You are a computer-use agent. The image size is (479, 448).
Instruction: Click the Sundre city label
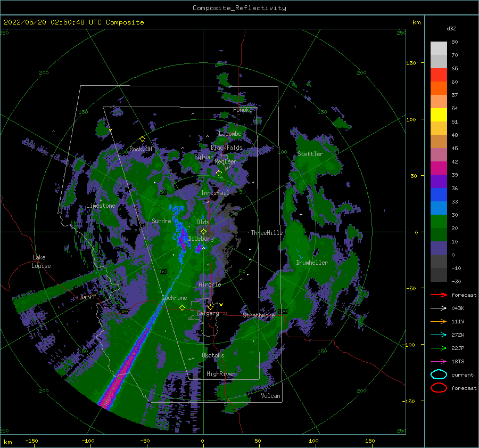coord(161,221)
